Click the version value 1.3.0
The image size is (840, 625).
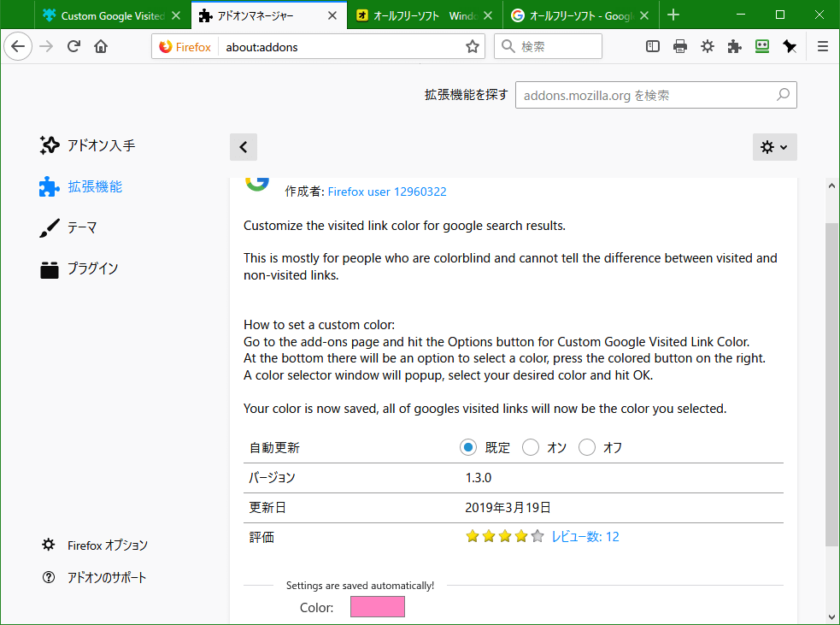479,478
